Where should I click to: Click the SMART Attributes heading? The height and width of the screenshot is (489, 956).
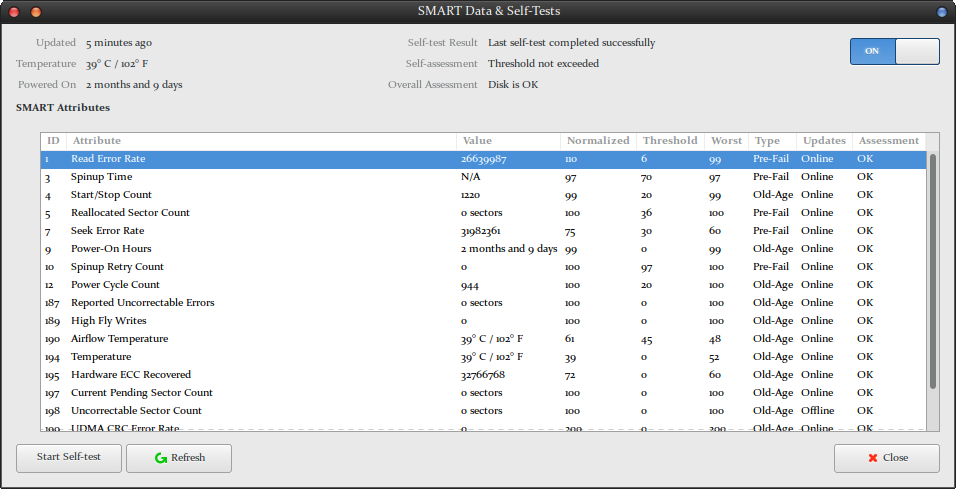63,107
